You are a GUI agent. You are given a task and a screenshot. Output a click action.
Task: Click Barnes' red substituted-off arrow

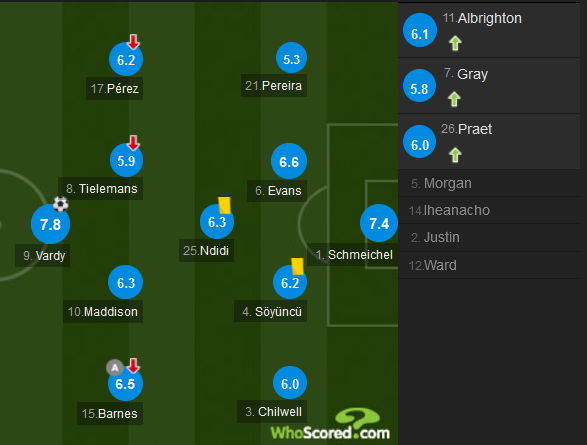133,366
